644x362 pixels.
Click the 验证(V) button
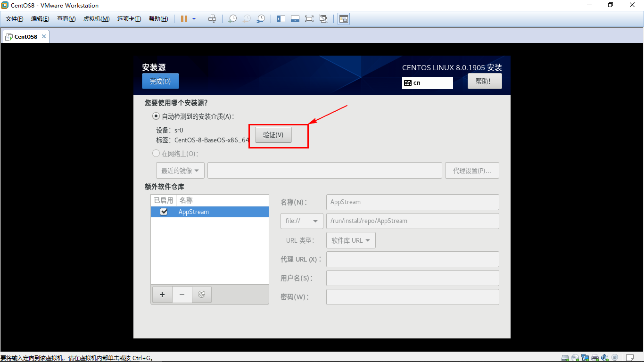coord(273,135)
